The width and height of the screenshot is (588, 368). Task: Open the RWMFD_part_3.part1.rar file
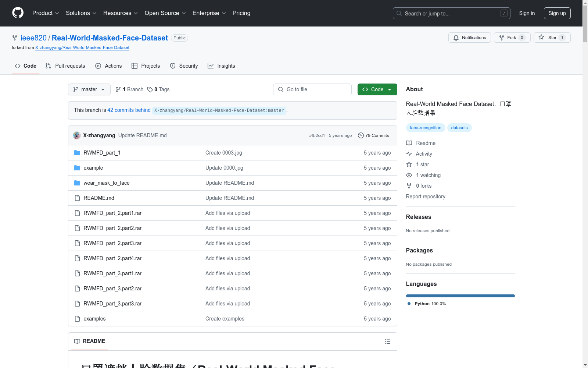(112, 273)
